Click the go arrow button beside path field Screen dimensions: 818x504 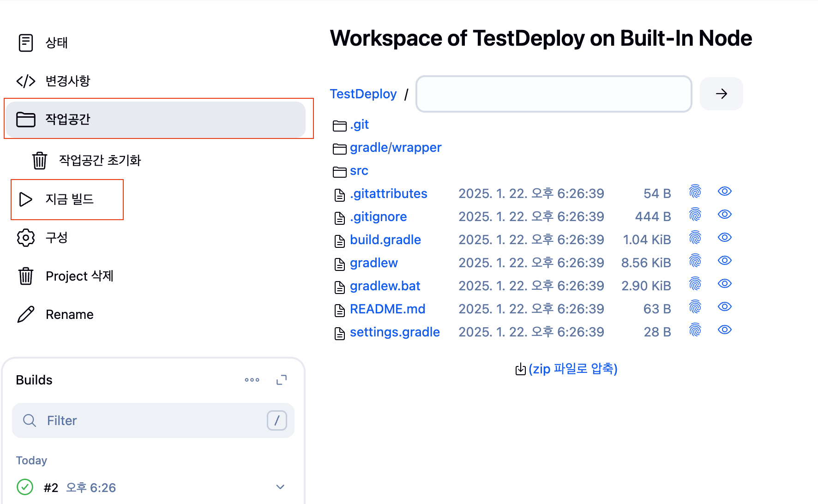721,94
